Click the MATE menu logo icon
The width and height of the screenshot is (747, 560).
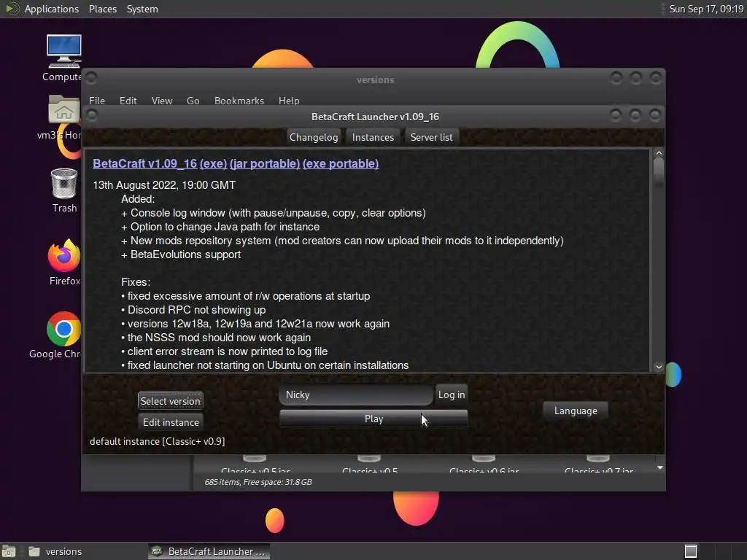tap(12, 9)
